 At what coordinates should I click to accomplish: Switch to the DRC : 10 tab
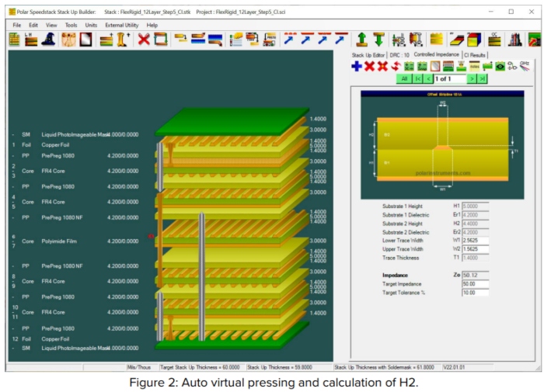pyautogui.click(x=399, y=55)
